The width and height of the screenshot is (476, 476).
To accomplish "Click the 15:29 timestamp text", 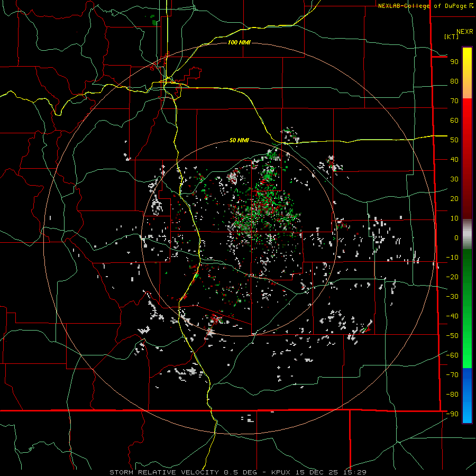I will coord(354,472).
